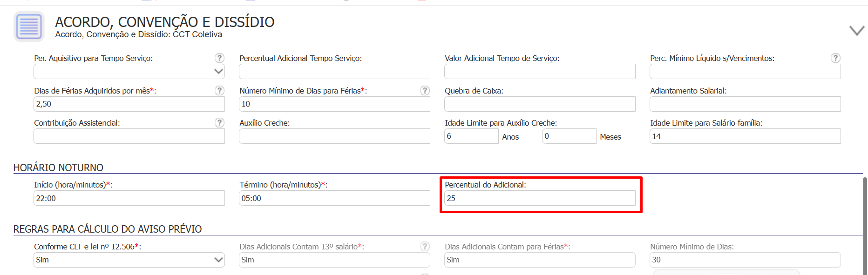Click the Auxílio Creche field
Image resolution: width=868 pixels, height=275 pixels.
(x=334, y=136)
